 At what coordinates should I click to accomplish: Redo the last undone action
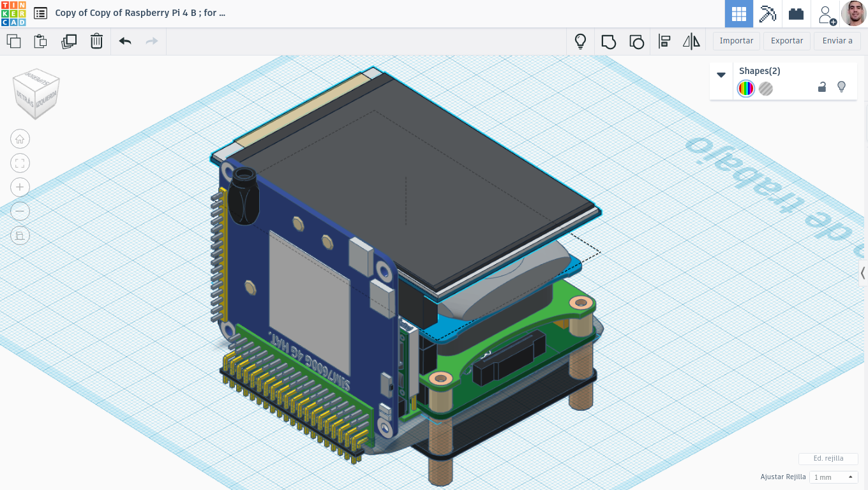click(x=152, y=41)
